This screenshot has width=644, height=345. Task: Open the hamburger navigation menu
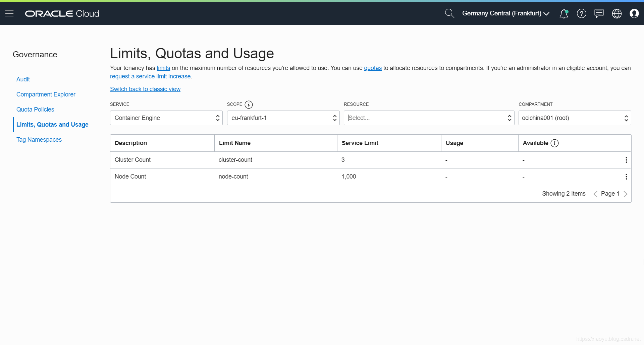point(9,13)
